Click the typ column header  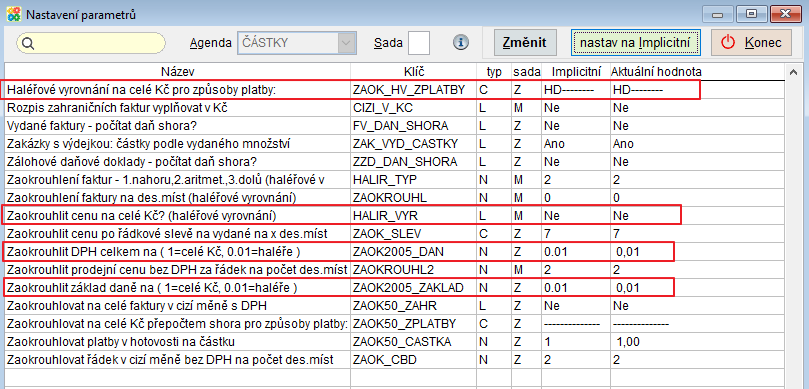pyautogui.click(x=494, y=71)
